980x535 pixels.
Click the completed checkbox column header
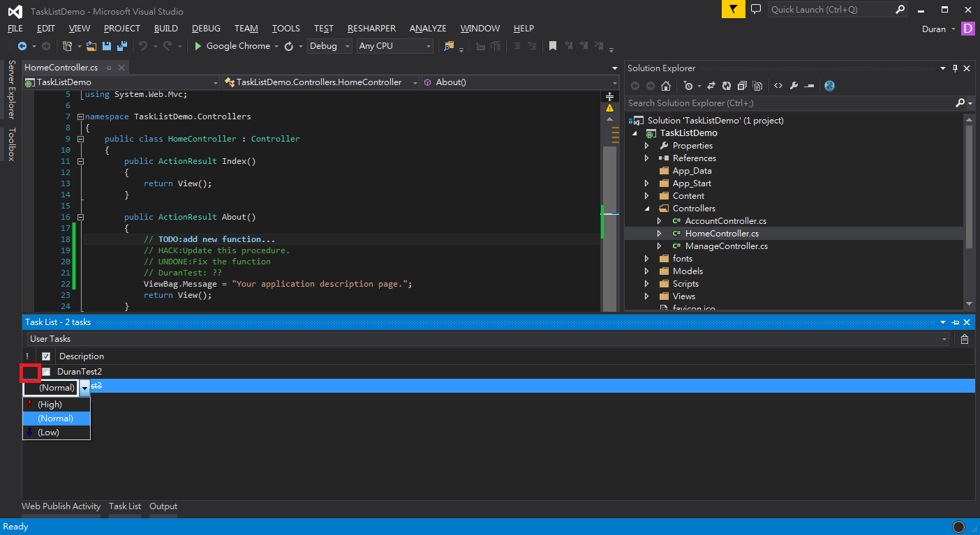pyautogui.click(x=46, y=356)
